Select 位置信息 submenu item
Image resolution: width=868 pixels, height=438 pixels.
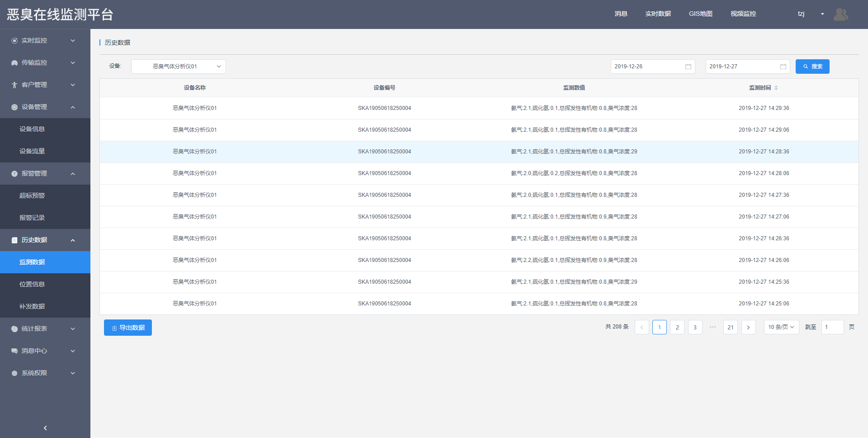pos(45,285)
